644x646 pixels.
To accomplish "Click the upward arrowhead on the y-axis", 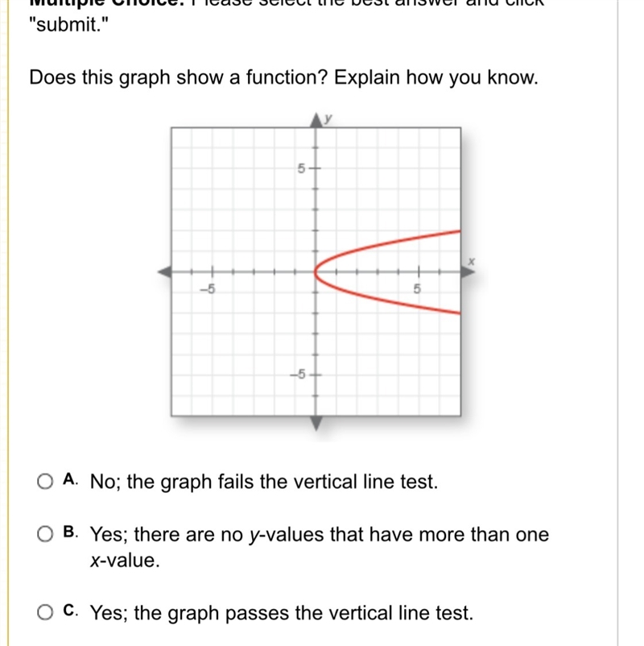I will click(316, 120).
